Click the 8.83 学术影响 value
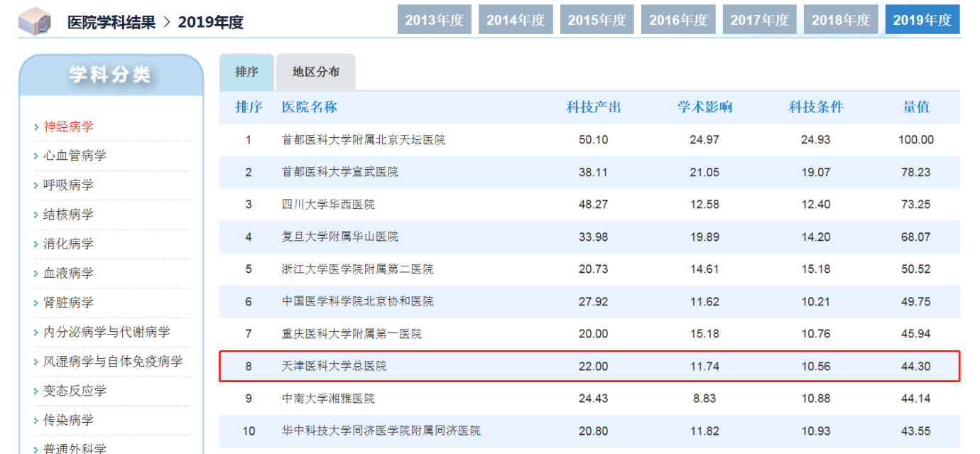This screenshot has width=980, height=454. pos(704,399)
